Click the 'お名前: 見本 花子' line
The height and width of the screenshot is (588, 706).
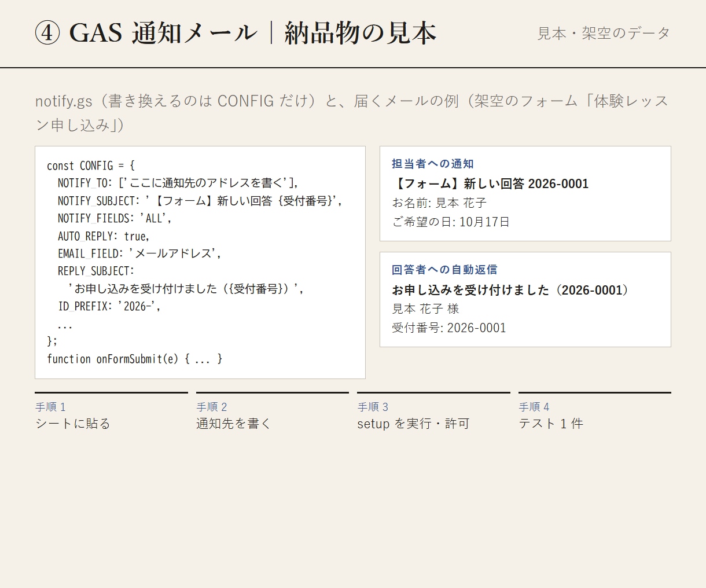[439, 203]
